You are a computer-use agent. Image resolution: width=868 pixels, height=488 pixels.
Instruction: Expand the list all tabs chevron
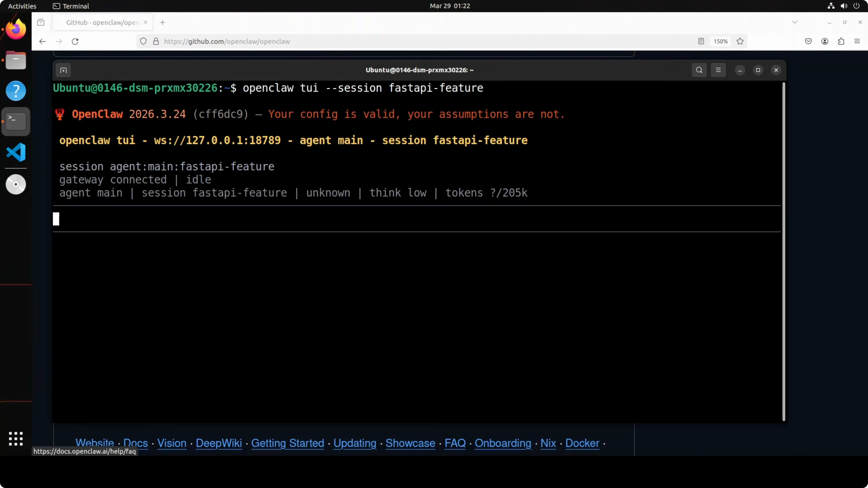795,22
